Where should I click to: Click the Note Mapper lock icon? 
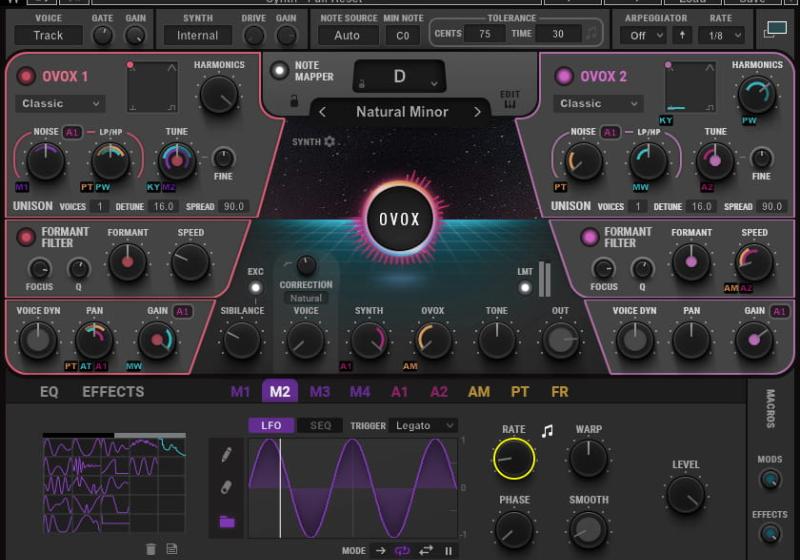click(x=294, y=101)
